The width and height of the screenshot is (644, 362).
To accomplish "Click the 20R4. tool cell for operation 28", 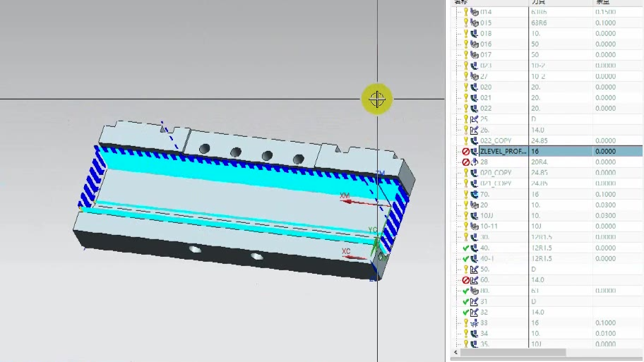I will pos(540,162).
